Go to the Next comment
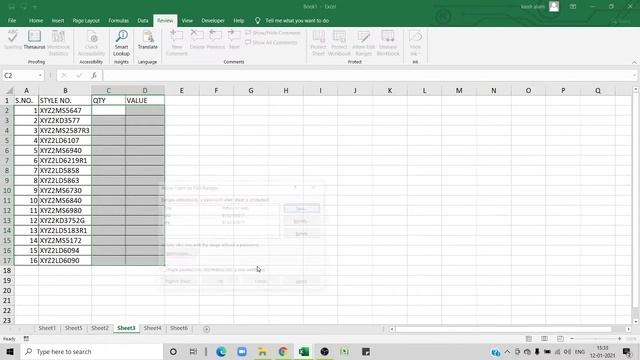 tap(234, 40)
